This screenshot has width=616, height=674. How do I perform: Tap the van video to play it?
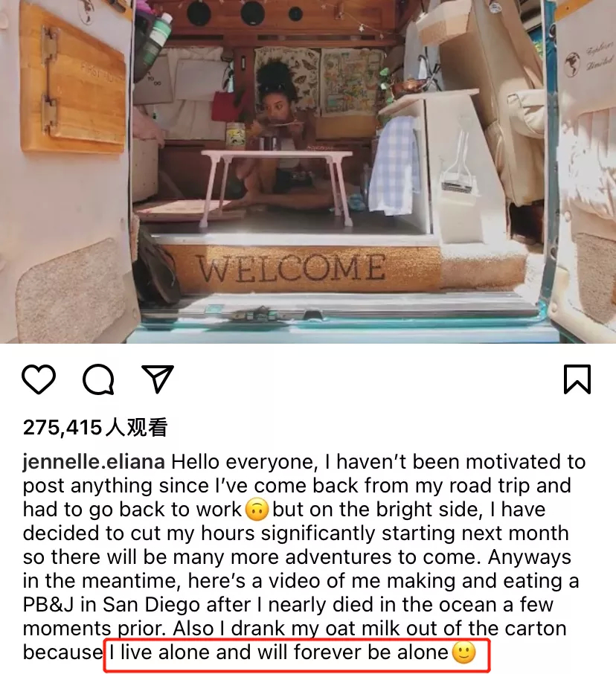point(308,172)
